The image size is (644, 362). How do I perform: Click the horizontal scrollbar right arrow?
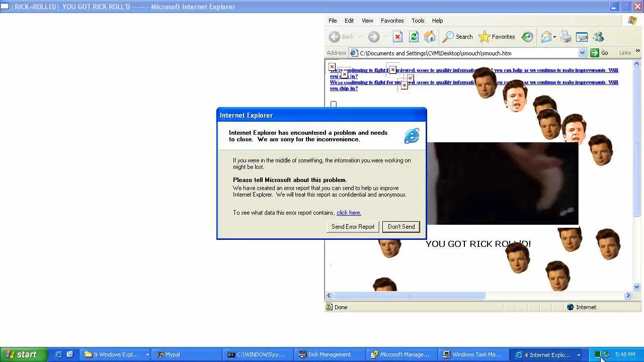click(628, 296)
